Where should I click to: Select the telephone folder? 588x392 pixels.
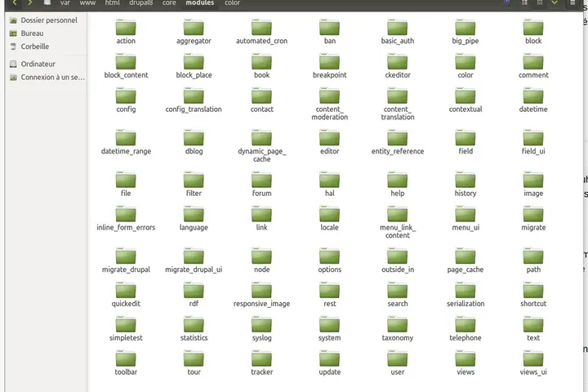[465, 328]
